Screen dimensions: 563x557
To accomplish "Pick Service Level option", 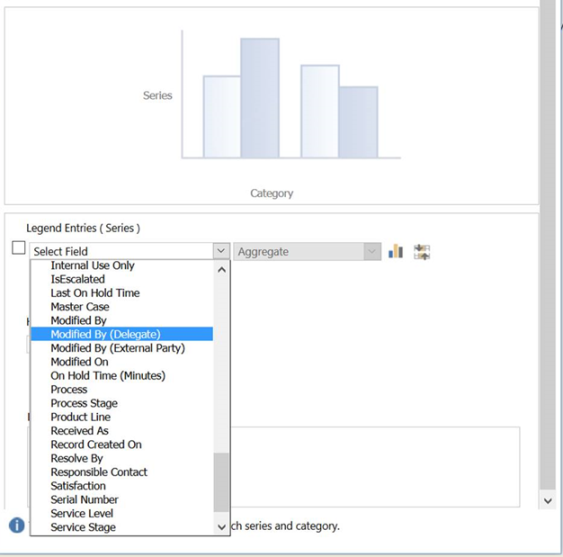I will pyautogui.click(x=122, y=514).
